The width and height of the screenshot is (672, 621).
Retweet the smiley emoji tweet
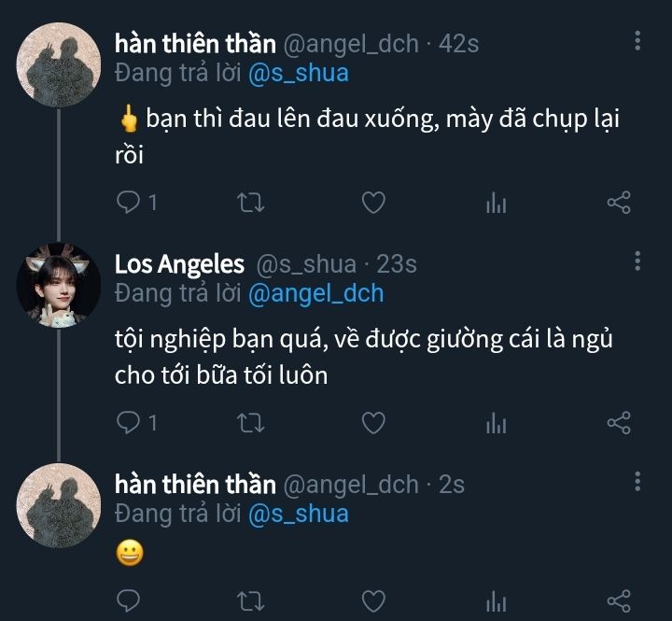pos(251,600)
